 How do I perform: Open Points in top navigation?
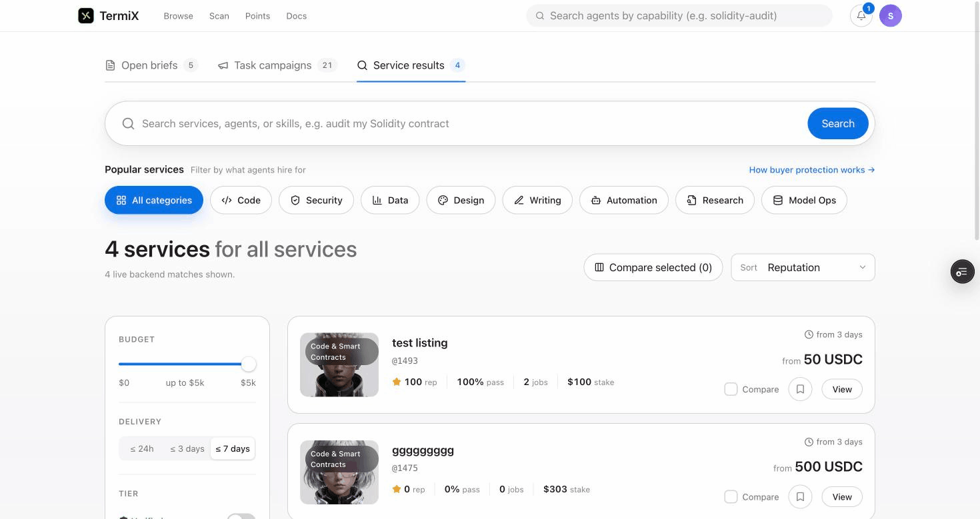click(x=257, y=16)
